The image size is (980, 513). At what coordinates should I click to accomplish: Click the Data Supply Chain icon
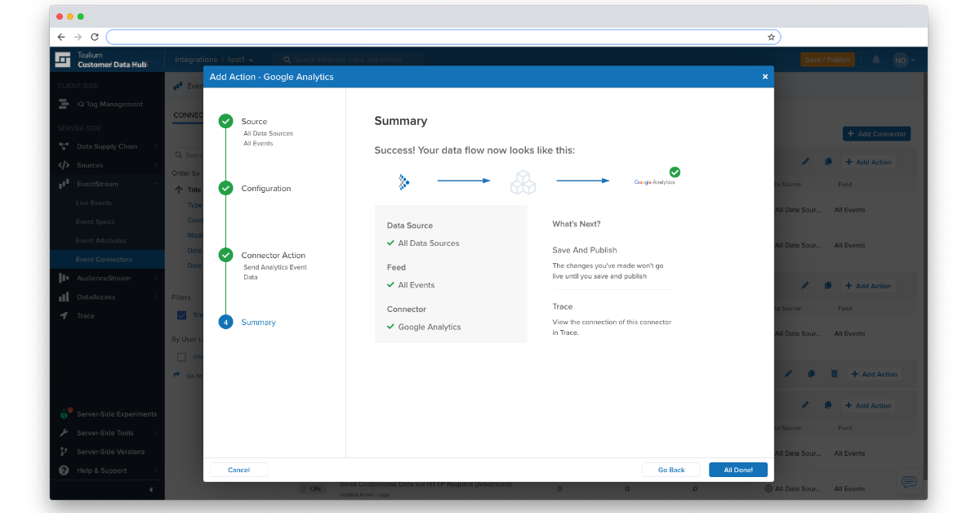coord(64,146)
